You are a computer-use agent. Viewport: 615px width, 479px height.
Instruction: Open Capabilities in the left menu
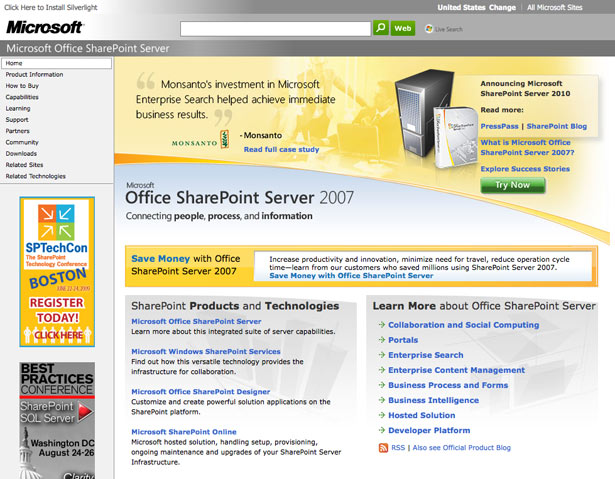(22, 97)
